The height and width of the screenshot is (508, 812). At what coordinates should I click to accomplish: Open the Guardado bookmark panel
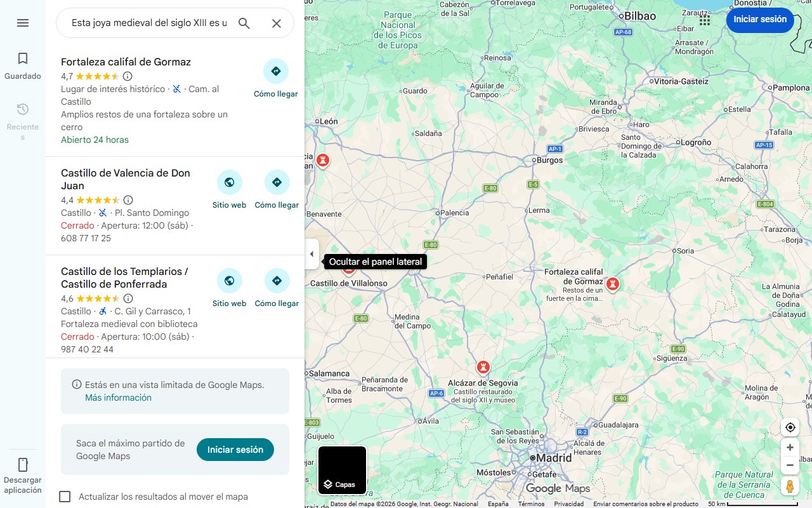coord(23,66)
